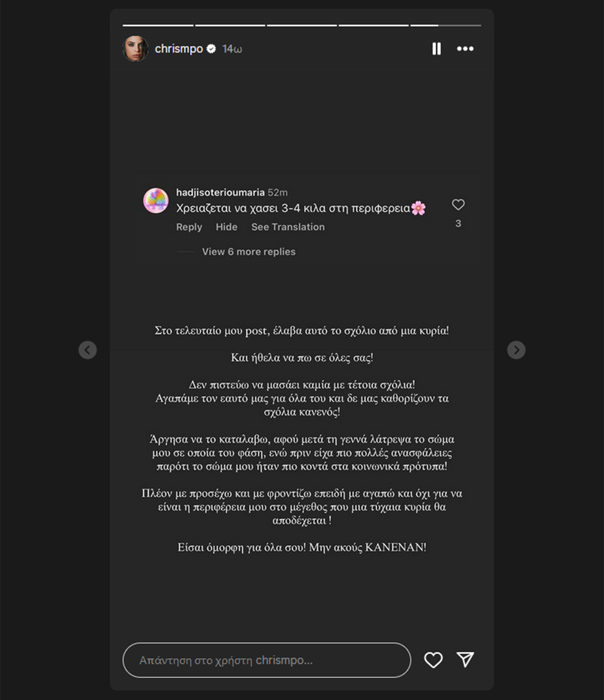Focus the reply to chrismpo input field

[x=267, y=660]
